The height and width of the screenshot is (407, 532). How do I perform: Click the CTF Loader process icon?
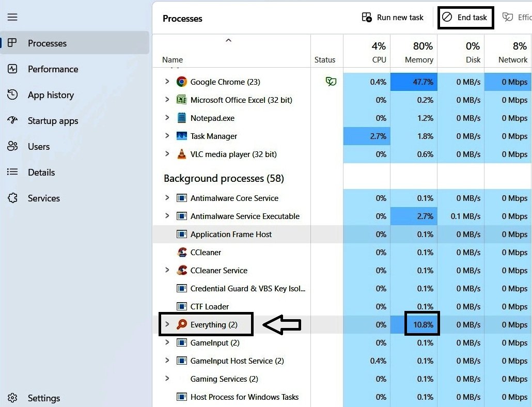(181, 306)
